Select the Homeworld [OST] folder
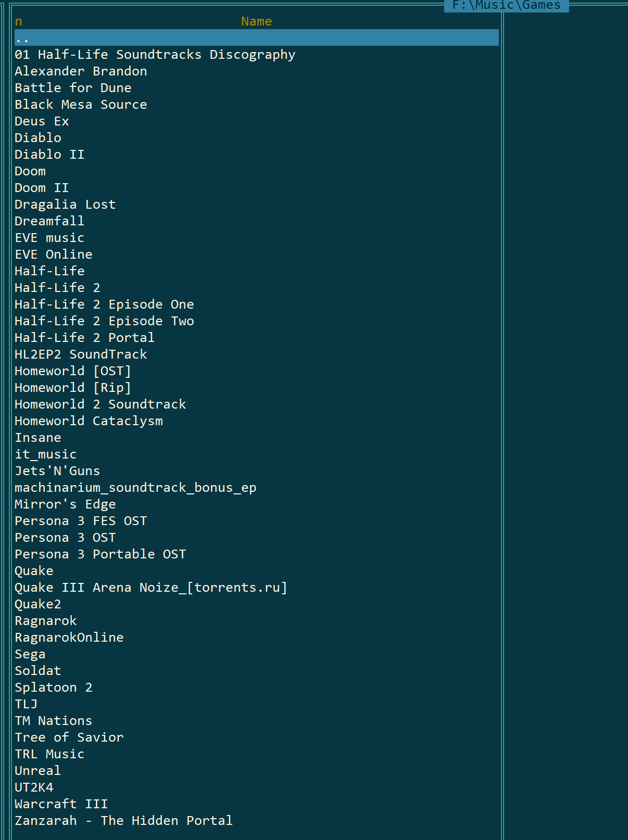 pyautogui.click(x=73, y=371)
